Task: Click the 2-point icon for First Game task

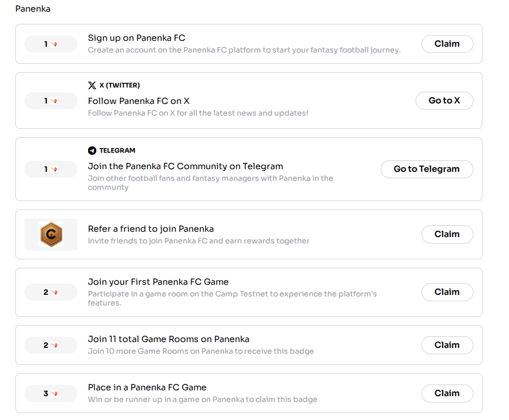Action: click(x=54, y=292)
